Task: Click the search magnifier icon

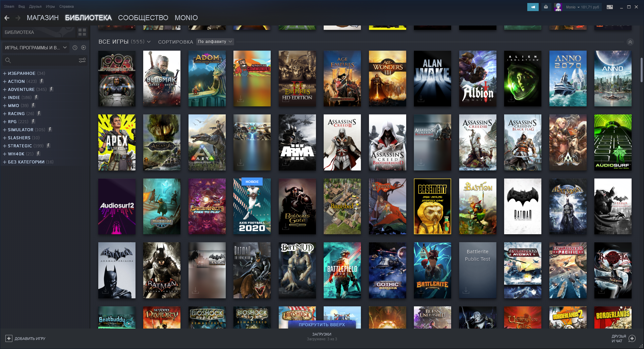Action: tap(8, 60)
